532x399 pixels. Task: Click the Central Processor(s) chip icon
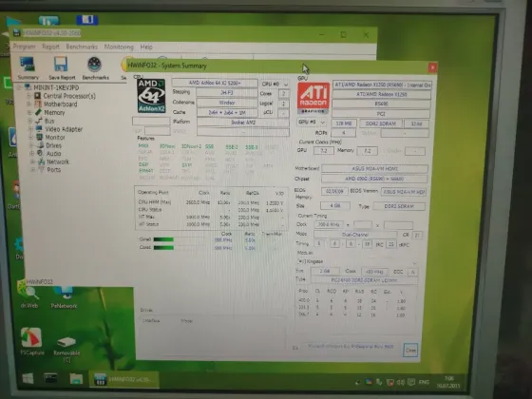pos(38,96)
